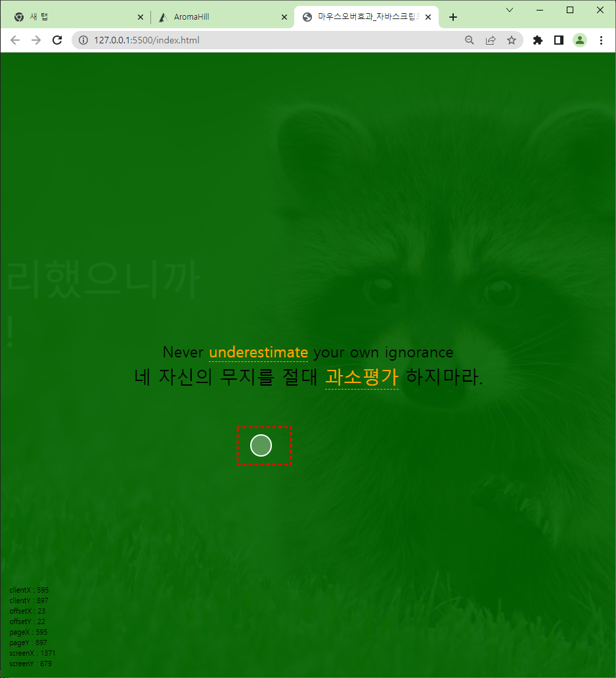Image resolution: width=616 pixels, height=678 pixels.
Task: Click the word ignorance in the quote
Action: click(419, 352)
